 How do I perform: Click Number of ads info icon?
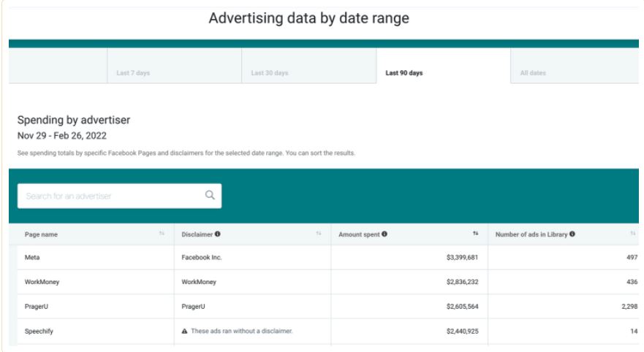[x=572, y=234]
